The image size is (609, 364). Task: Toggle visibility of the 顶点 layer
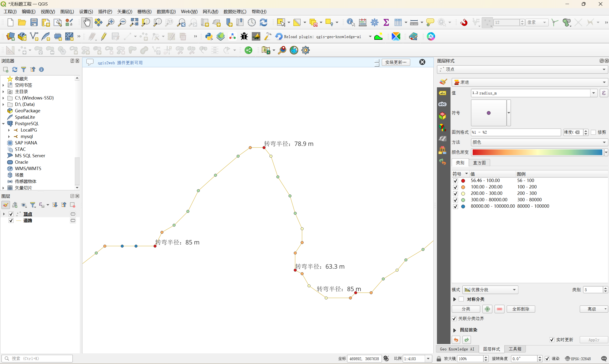pos(11,214)
